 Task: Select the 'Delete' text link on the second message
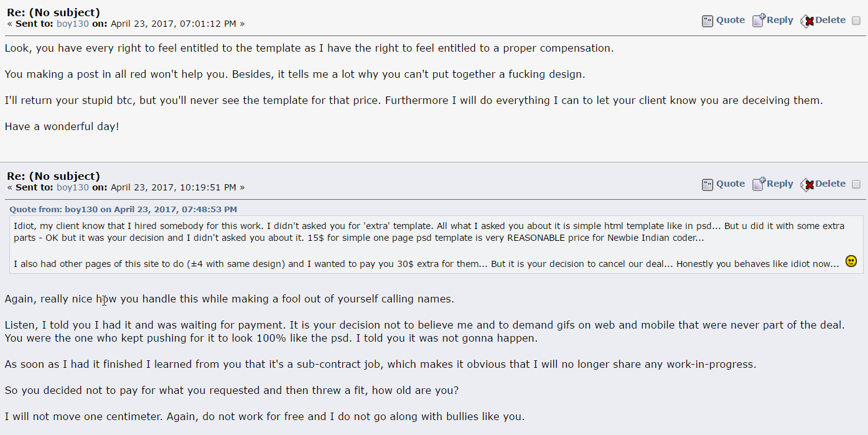[831, 184]
